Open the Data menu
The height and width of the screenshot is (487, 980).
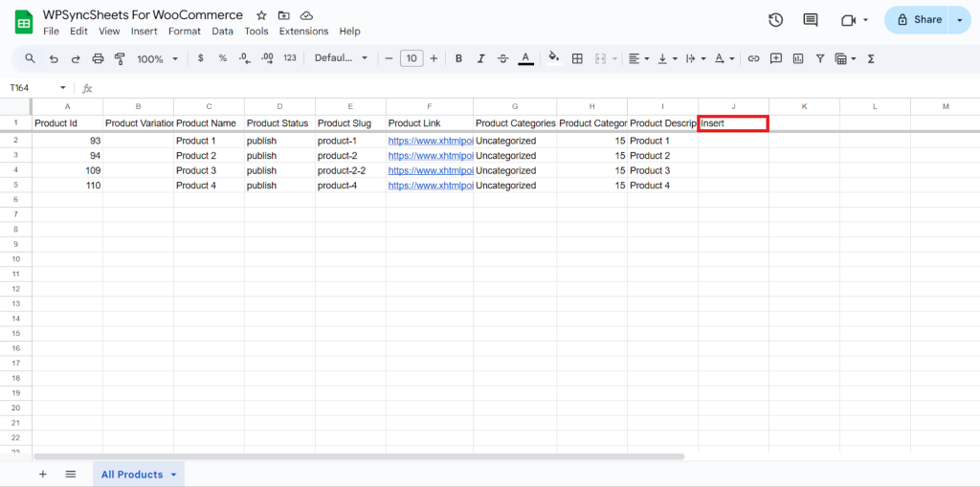coord(222,32)
